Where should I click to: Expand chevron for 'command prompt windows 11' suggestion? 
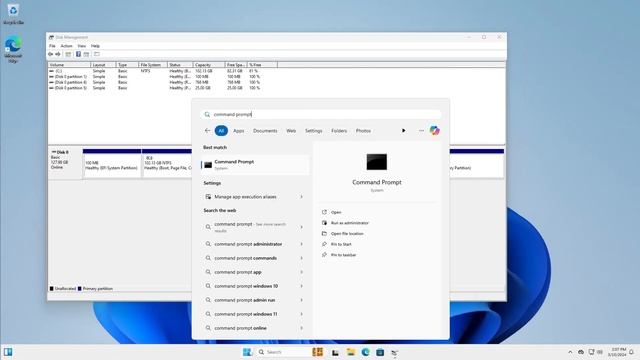pyautogui.click(x=302, y=314)
